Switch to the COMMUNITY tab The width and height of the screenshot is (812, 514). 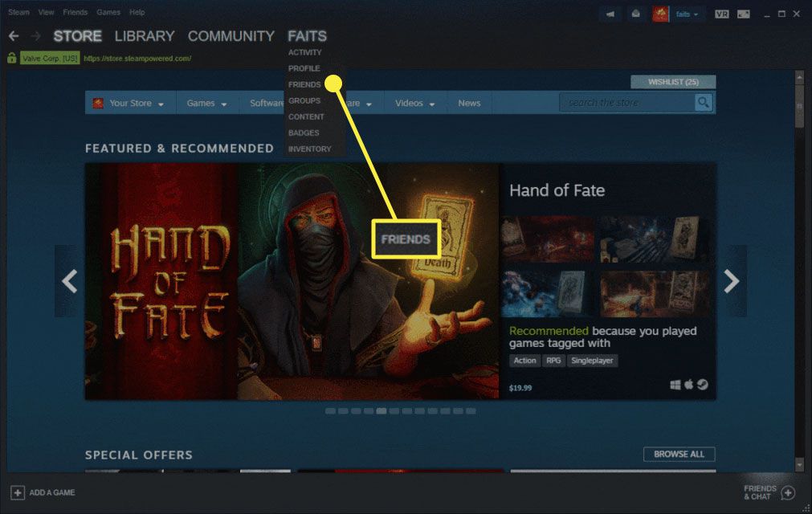(x=231, y=35)
